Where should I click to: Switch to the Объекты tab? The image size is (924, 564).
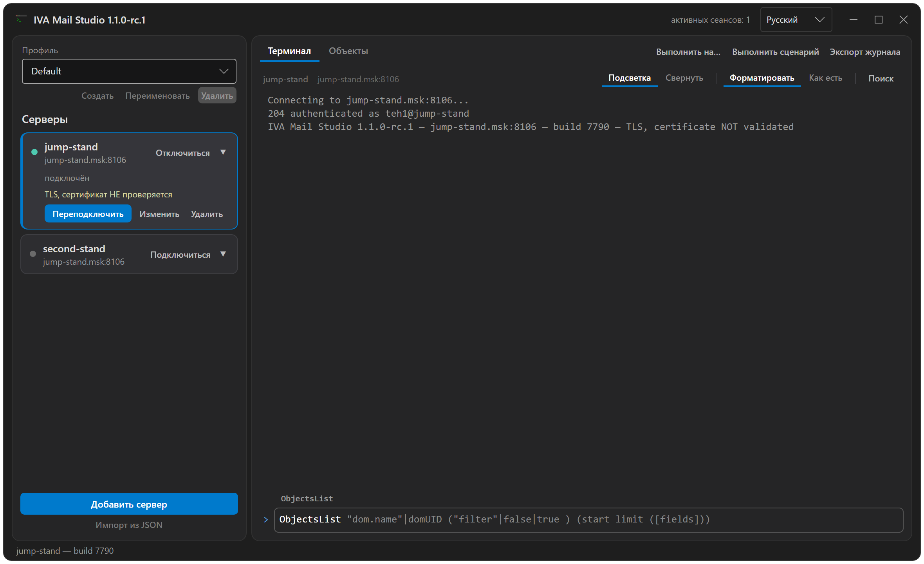(348, 51)
